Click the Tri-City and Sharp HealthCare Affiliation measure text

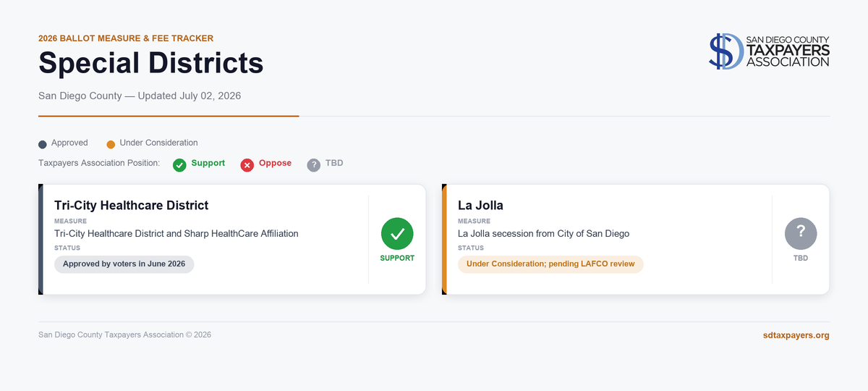[176, 234]
